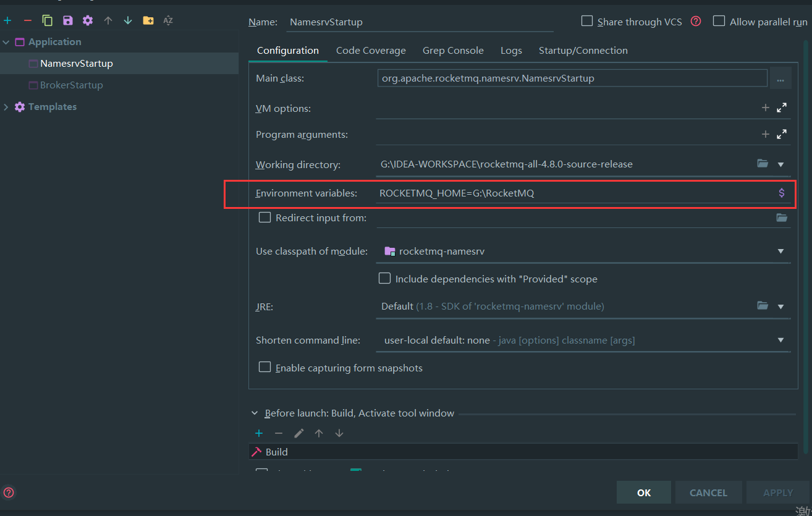Select the Build launch task
This screenshot has width=812, height=516.
pos(523,452)
